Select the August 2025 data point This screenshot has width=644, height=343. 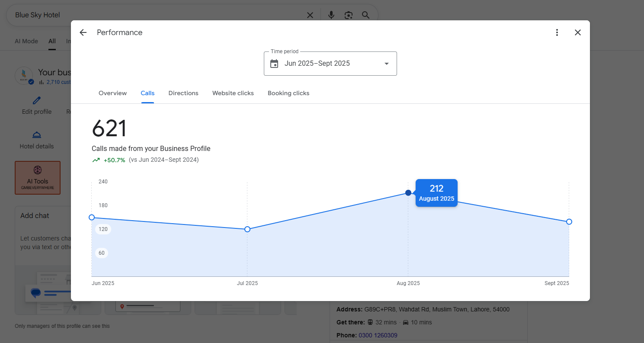(408, 192)
